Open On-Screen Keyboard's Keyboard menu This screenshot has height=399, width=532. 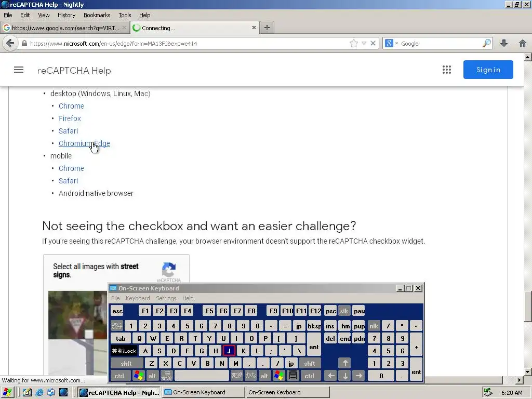coord(137,298)
